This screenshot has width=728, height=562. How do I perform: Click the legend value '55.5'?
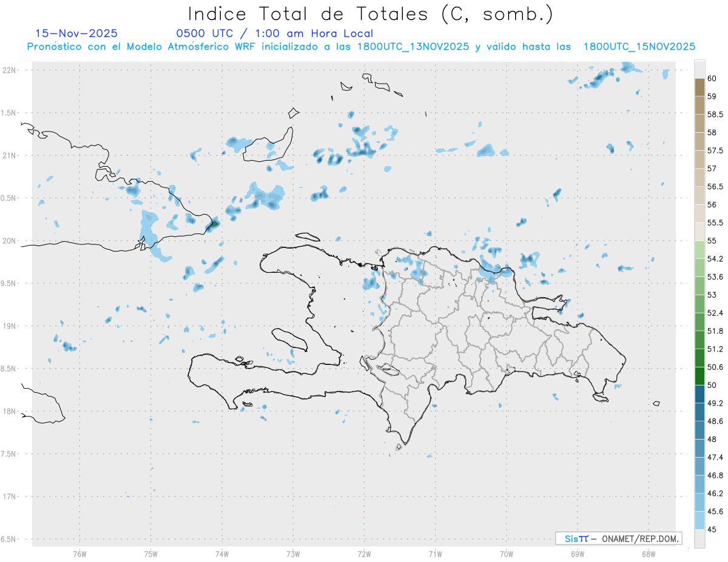point(715,222)
